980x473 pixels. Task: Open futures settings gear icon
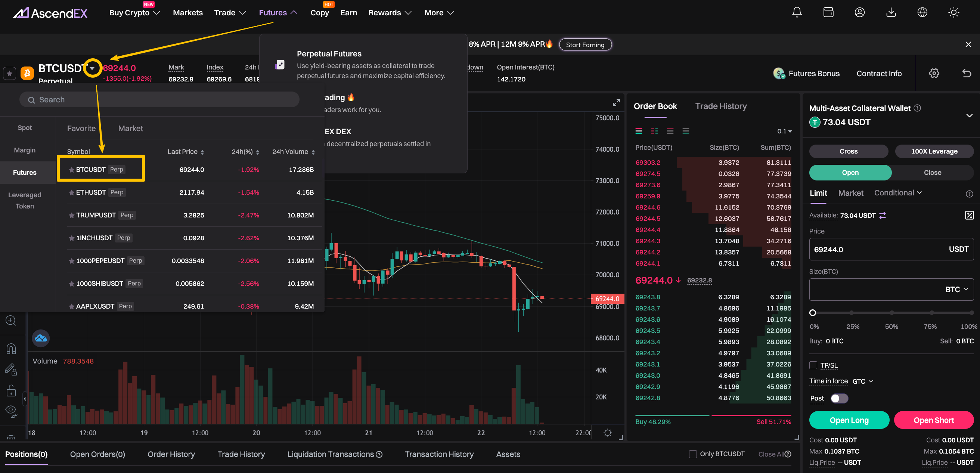tap(934, 73)
